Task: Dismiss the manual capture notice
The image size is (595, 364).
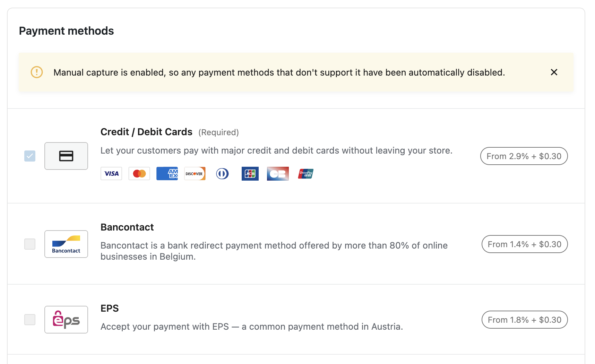Action: [554, 72]
